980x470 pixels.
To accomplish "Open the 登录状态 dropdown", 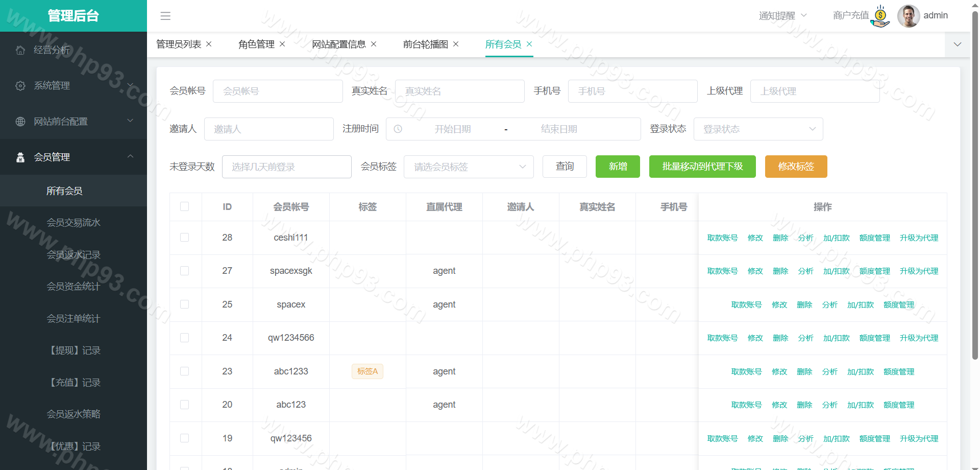I will pos(758,129).
